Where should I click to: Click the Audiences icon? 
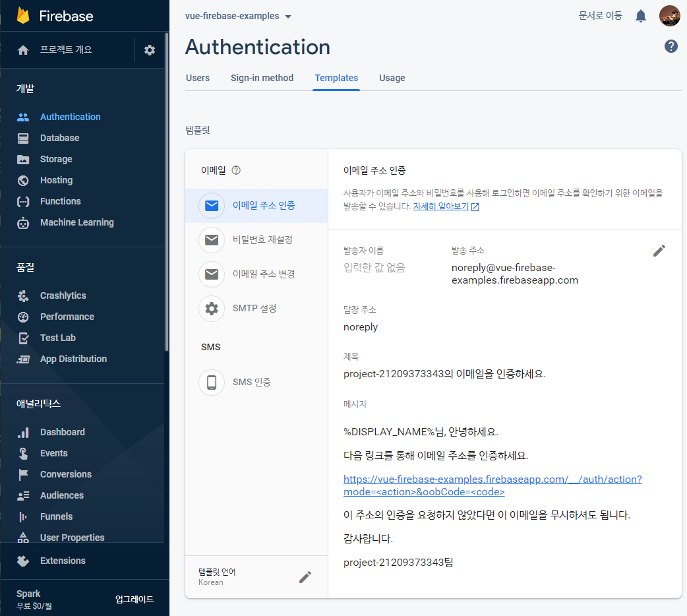23,495
